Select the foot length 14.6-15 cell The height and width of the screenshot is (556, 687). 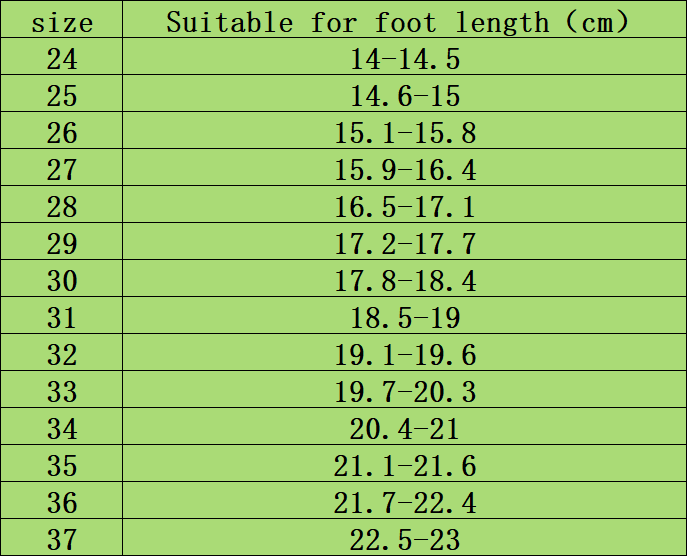pos(404,96)
